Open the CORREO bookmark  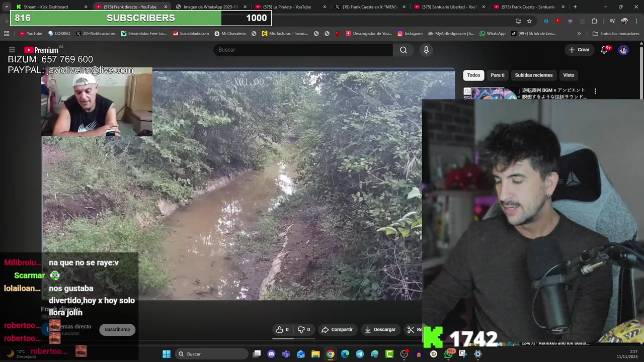(59, 33)
